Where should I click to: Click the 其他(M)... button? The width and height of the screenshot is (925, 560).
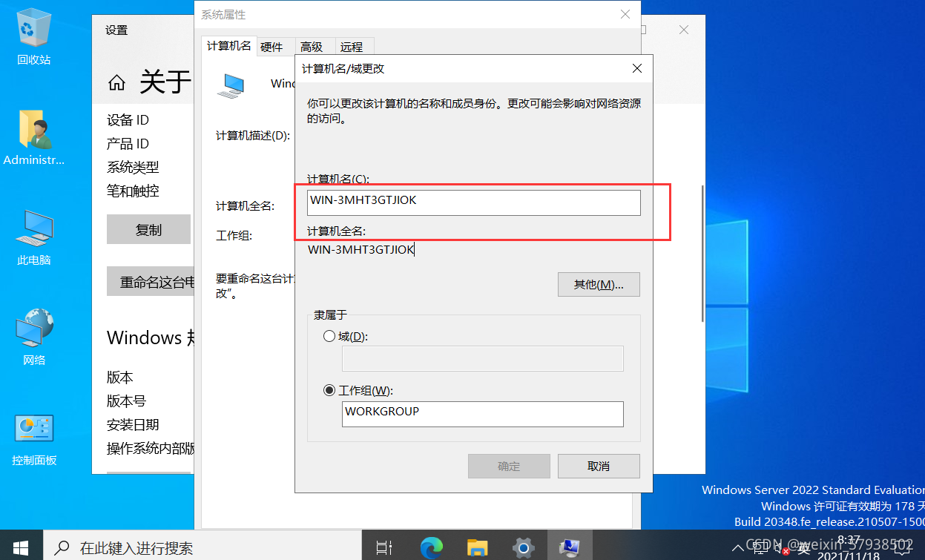[x=599, y=284]
